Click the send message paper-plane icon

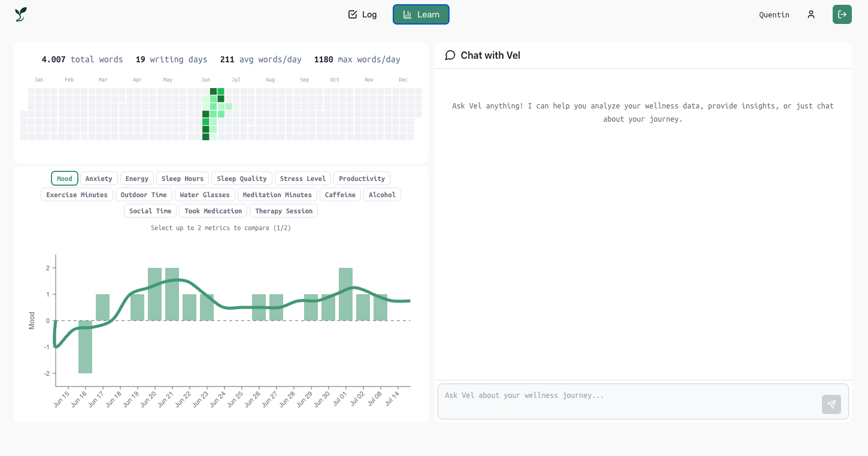831,404
